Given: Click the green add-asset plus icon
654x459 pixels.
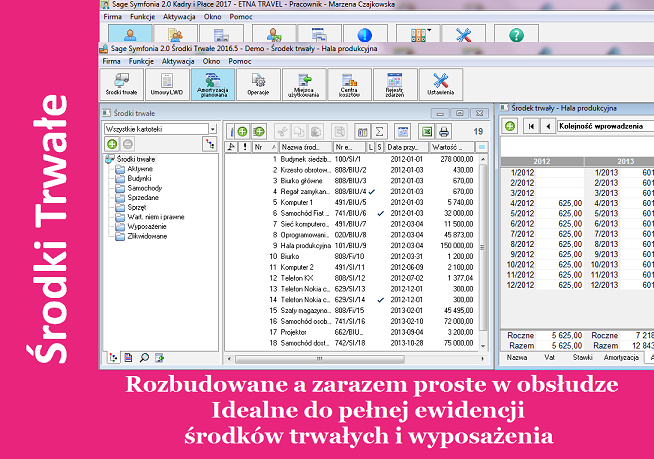Looking at the screenshot, I should pyautogui.click(x=242, y=132).
